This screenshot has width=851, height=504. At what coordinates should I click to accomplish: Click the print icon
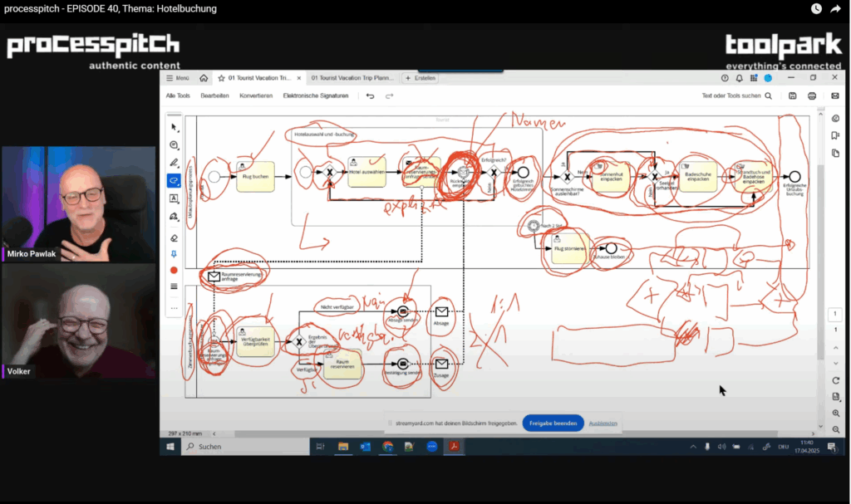[x=812, y=95]
